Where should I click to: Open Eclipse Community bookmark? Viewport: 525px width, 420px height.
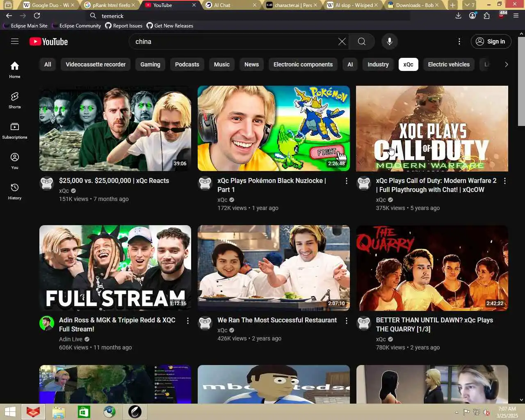click(x=76, y=25)
